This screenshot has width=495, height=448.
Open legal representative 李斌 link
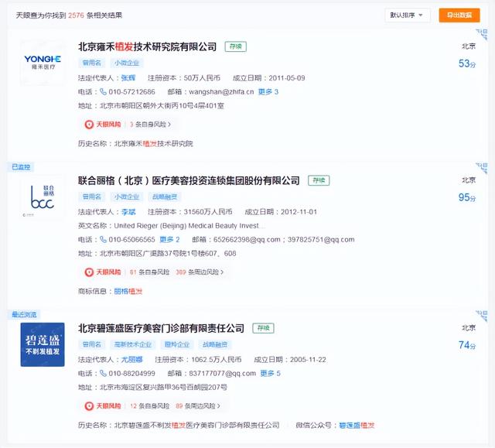pos(128,212)
